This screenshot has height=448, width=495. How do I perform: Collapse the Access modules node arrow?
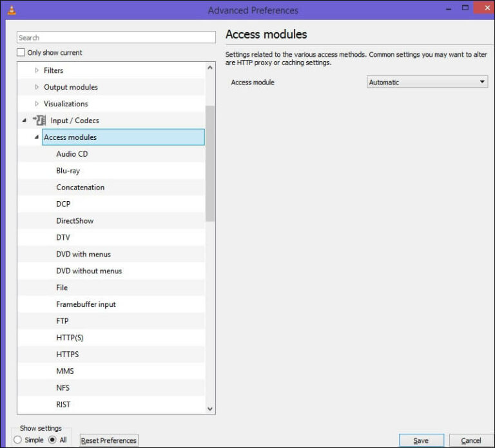[x=37, y=137]
